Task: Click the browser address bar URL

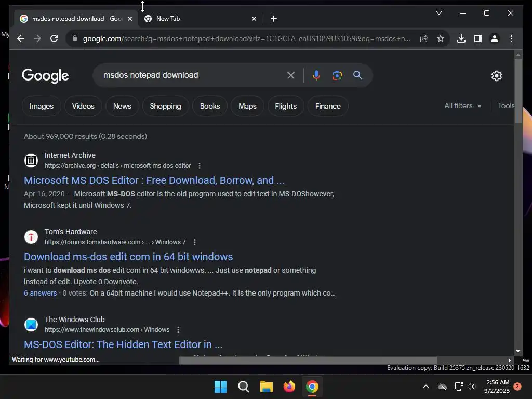Action: coord(247,38)
